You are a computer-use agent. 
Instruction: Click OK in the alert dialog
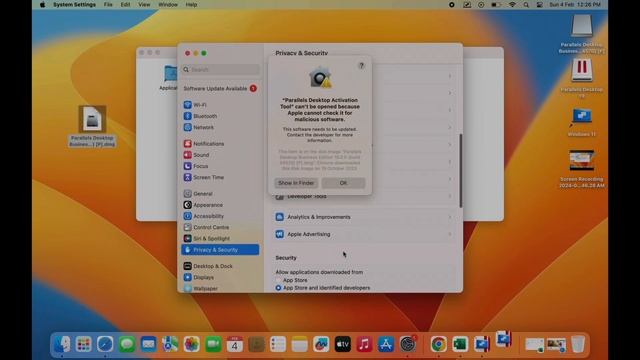point(343,183)
